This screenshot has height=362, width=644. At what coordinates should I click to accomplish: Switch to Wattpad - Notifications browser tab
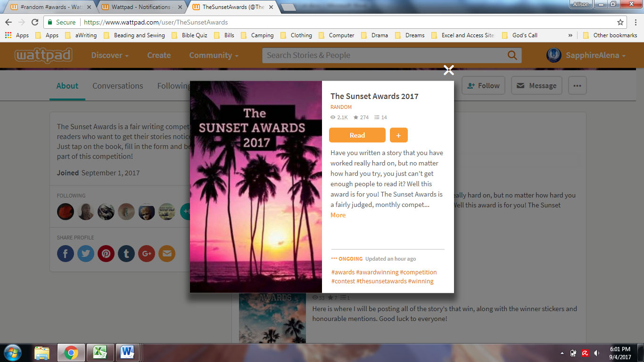[x=141, y=7]
